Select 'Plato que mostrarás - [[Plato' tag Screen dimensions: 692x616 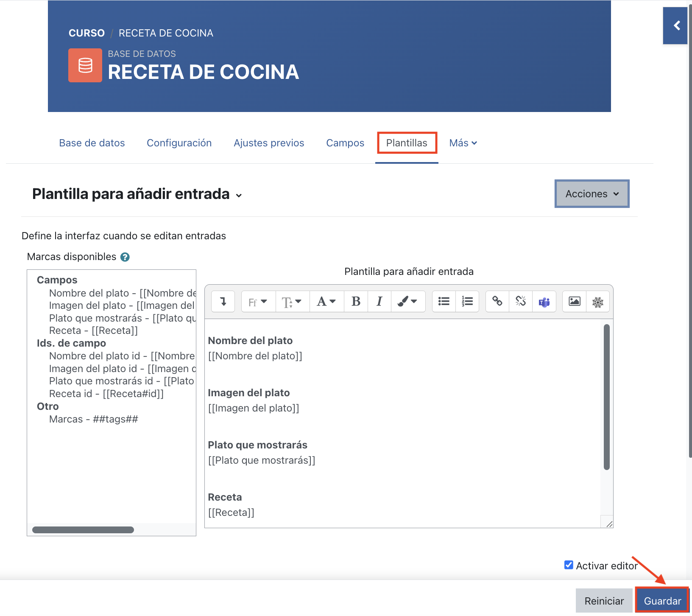(x=123, y=318)
